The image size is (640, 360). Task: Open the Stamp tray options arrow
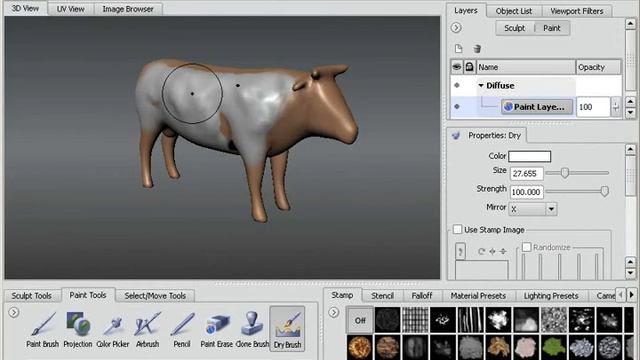click(333, 313)
